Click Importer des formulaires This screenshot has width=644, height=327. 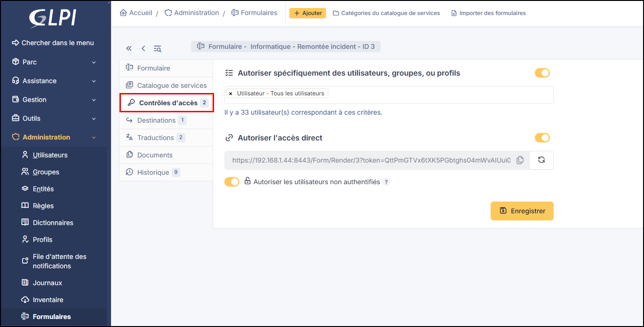coord(488,13)
